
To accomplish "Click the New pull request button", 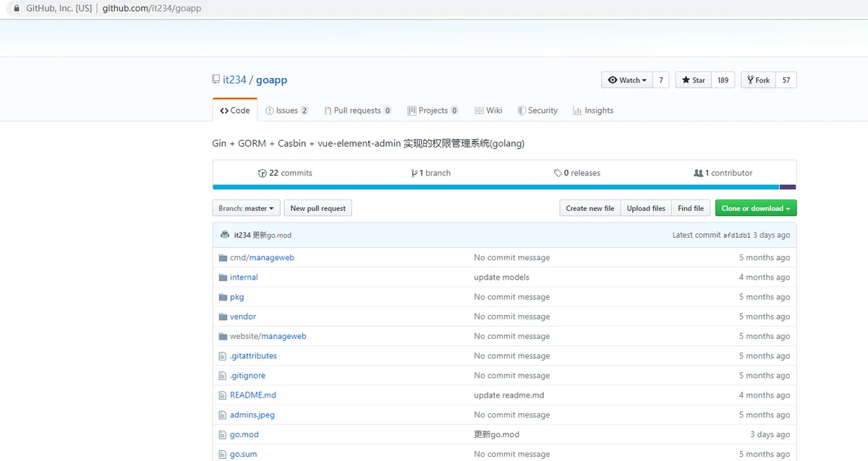I will tap(318, 208).
